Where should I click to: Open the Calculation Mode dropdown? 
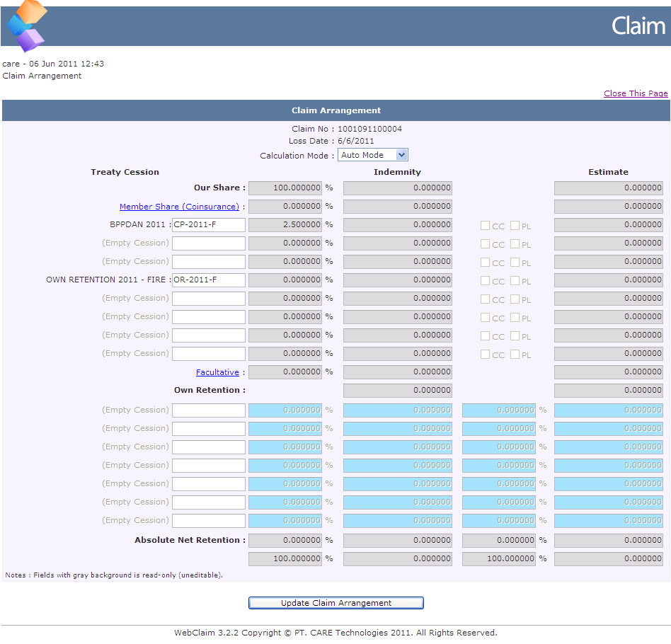pos(373,155)
